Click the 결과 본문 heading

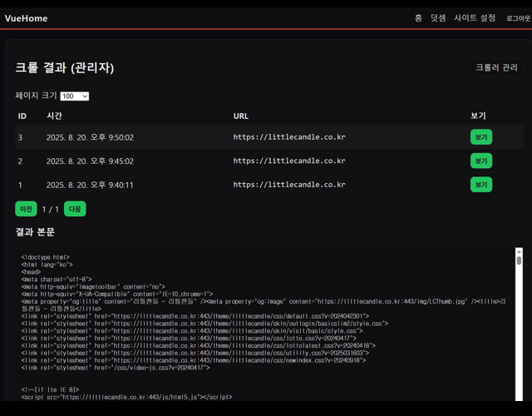coord(35,232)
